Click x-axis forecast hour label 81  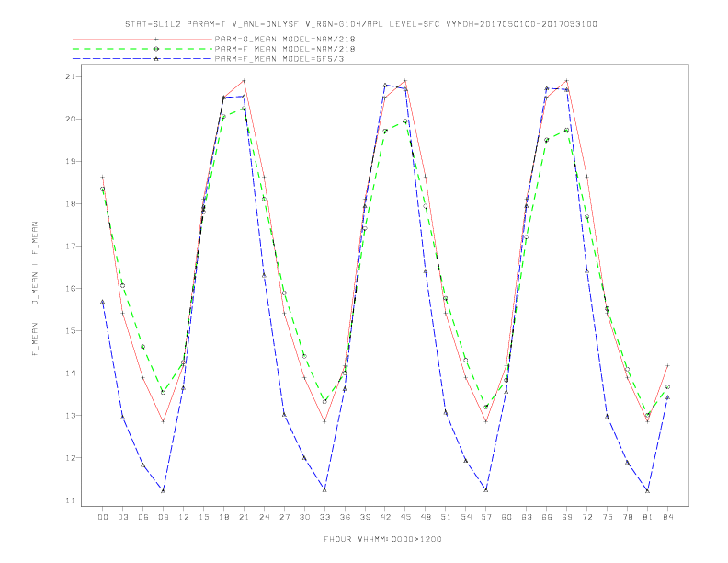pos(648,517)
